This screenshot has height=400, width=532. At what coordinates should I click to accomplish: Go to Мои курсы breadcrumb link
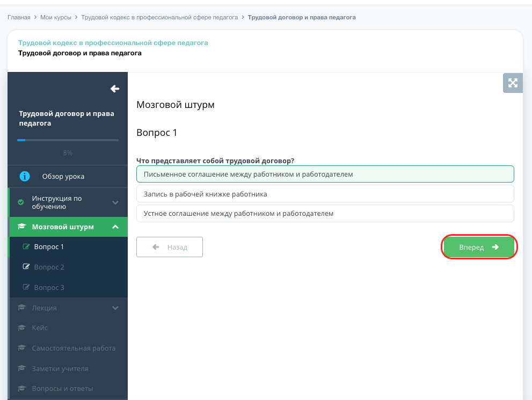(56, 17)
